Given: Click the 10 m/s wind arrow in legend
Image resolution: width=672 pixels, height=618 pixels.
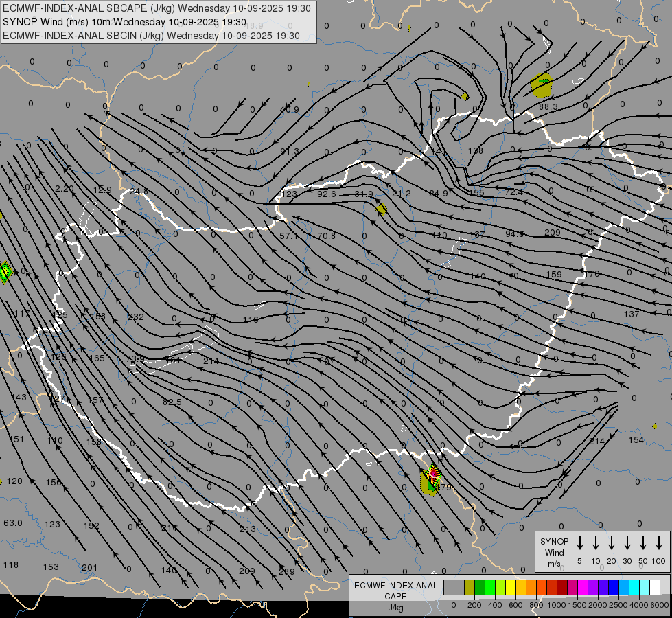Looking at the screenshot, I should click(596, 543).
